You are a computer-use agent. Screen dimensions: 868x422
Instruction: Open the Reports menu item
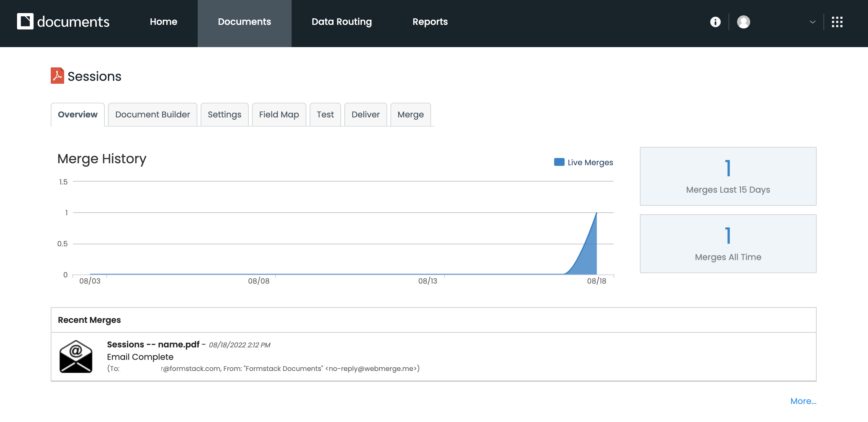[430, 22]
